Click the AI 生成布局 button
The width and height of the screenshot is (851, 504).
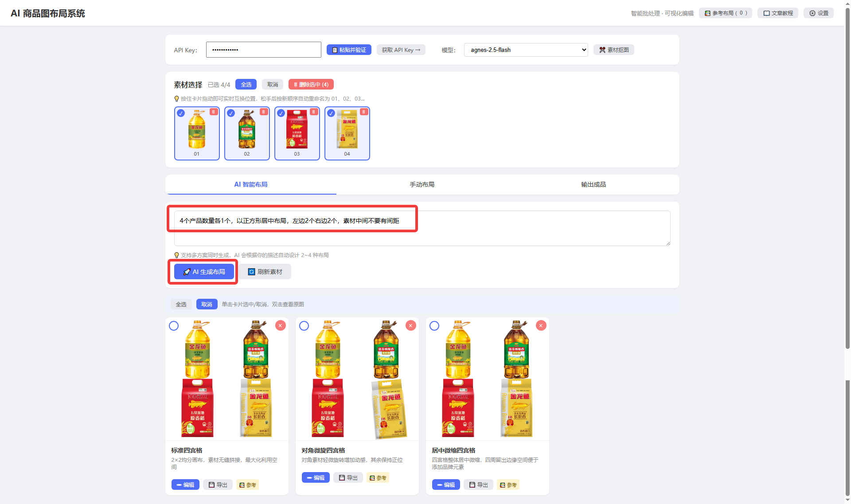point(204,272)
